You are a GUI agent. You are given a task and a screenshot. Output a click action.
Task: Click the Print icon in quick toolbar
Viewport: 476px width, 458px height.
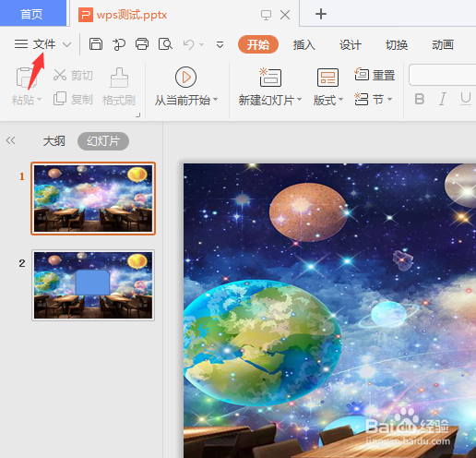(142, 44)
